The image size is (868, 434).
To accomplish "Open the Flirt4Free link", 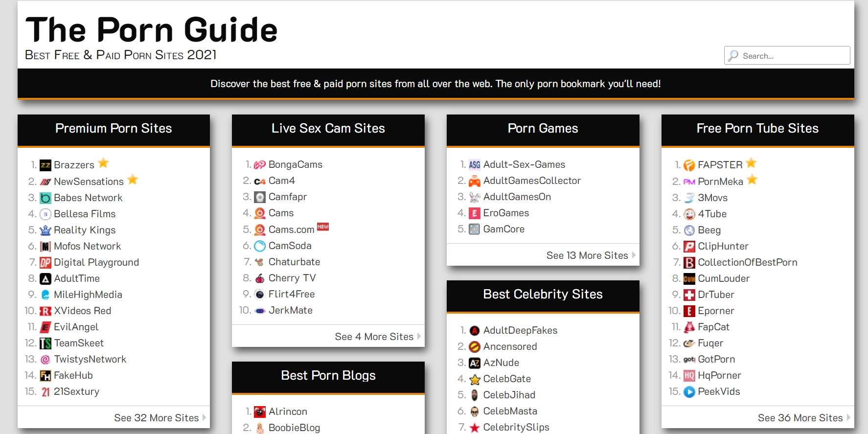I will [292, 294].
